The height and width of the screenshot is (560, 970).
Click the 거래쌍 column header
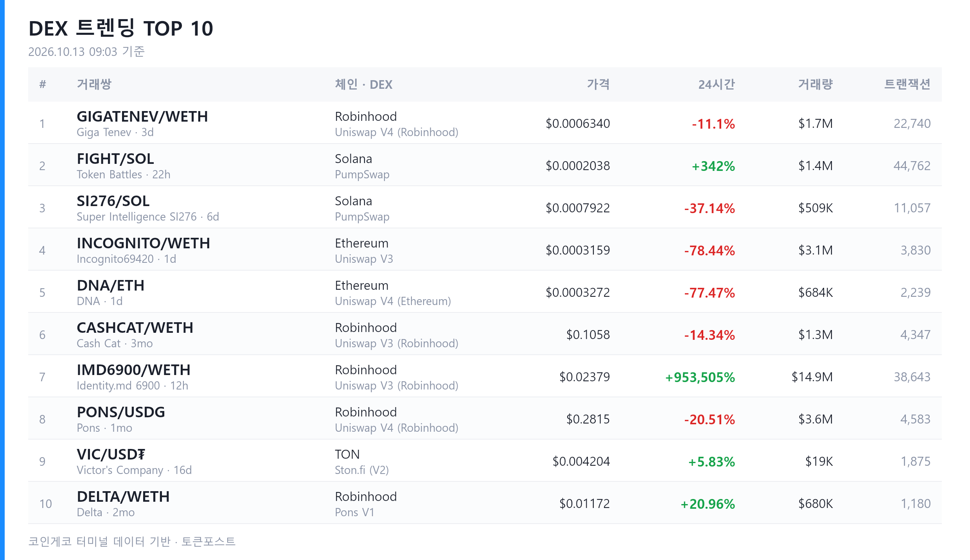pos(94,84)
